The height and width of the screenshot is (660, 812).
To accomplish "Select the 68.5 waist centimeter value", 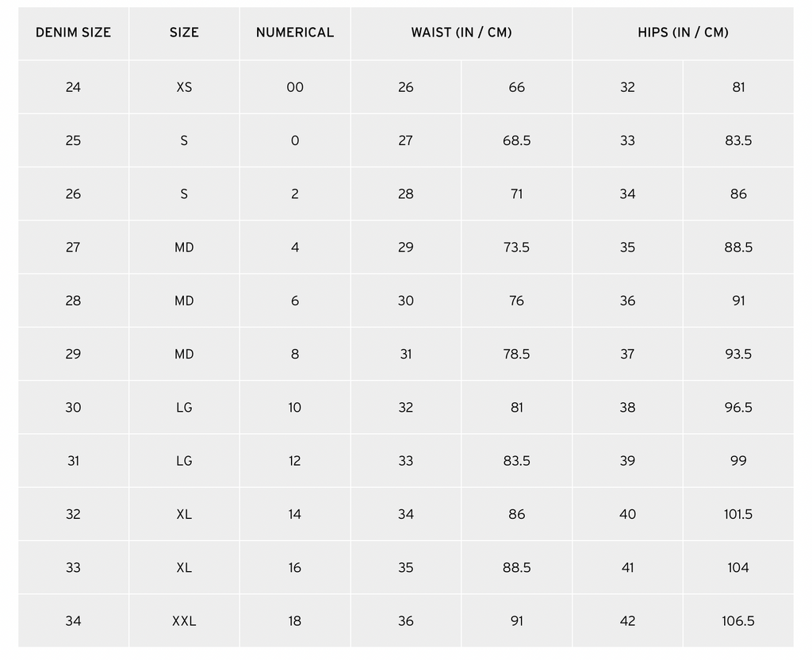I will (516, 140).
